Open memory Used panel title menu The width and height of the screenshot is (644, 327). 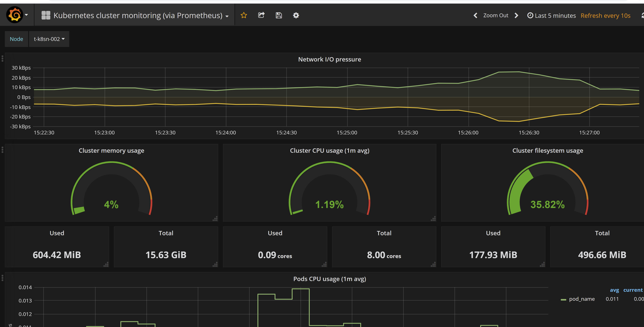57,233
